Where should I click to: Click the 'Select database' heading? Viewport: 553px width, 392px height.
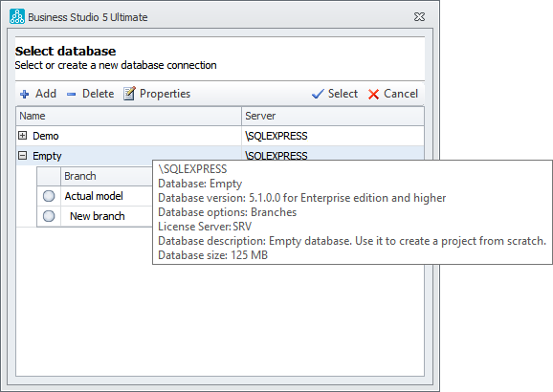tap(65, 51)
